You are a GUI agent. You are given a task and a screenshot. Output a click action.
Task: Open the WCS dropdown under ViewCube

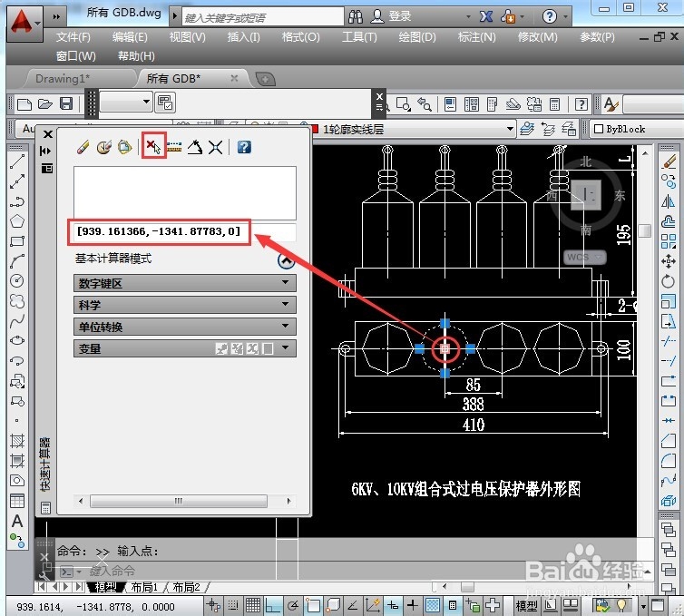[x=584, y=257]
